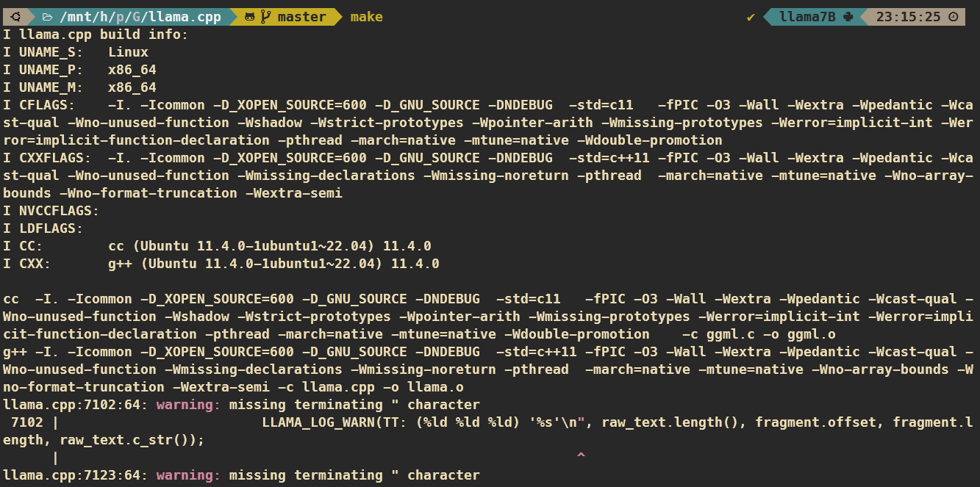Click the yellow success checkmark
This screenshot has width=980, height=487.
click(x=751, y=17)
